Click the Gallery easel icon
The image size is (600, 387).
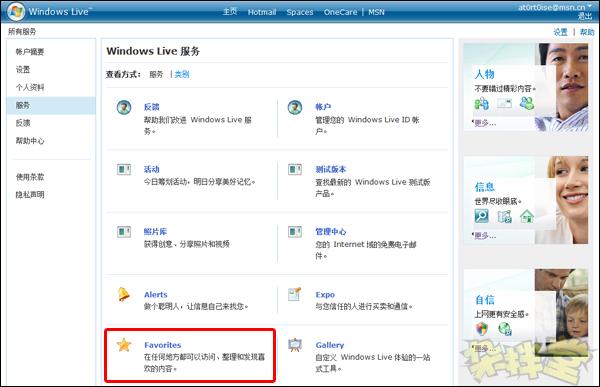tap(295, 345)
